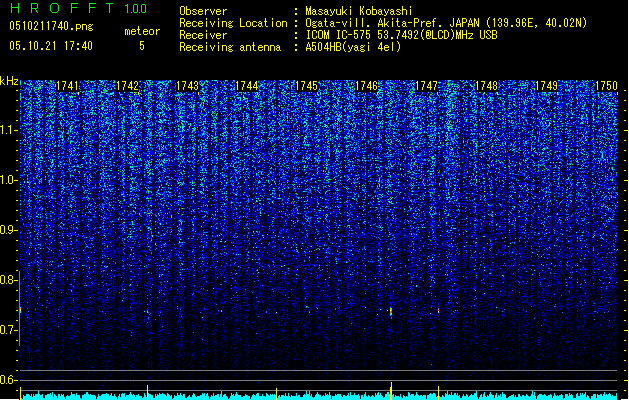Click the 'meteor' count label
The width and height of the screenshot is (629, 400).
coord(142,31)
